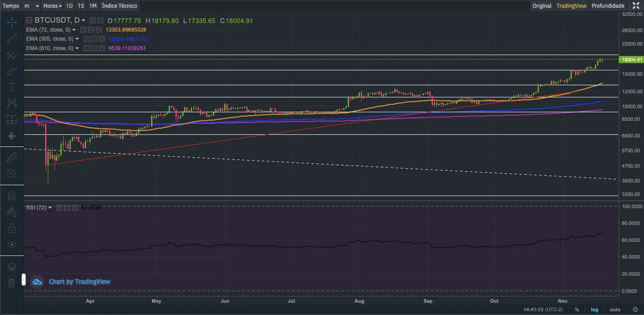Image resolution: width=644 pixels, height=315 pixels.
Task: Select the XABCD pattern tool
Action: (x=12, y=103)
